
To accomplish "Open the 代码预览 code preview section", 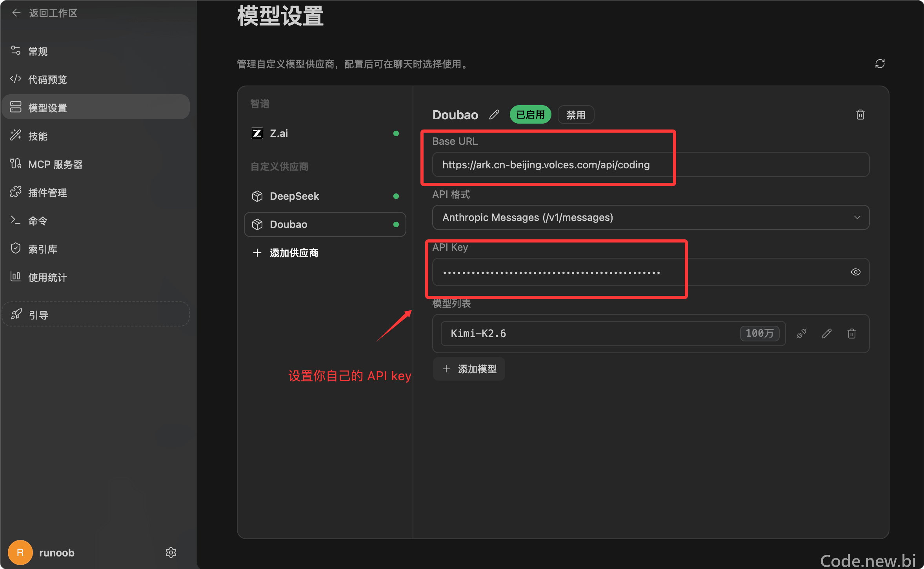I will [x=96, y=79].
